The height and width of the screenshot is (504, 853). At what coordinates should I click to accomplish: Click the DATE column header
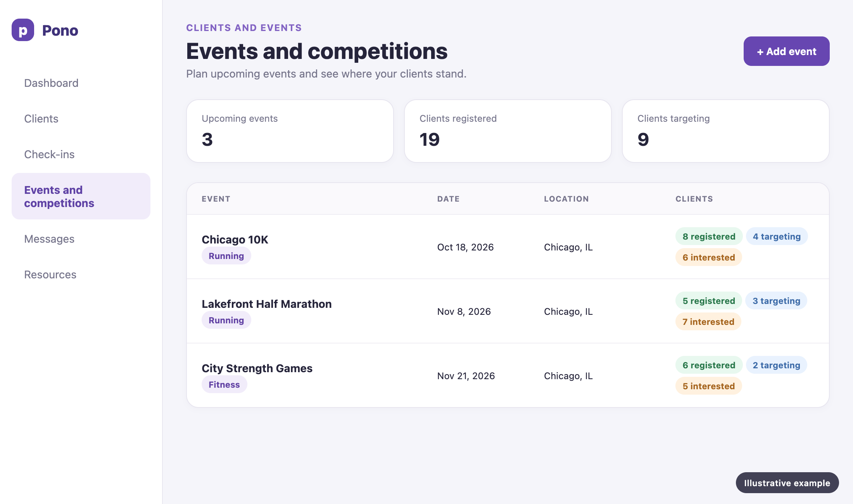(x=448, y=199)
